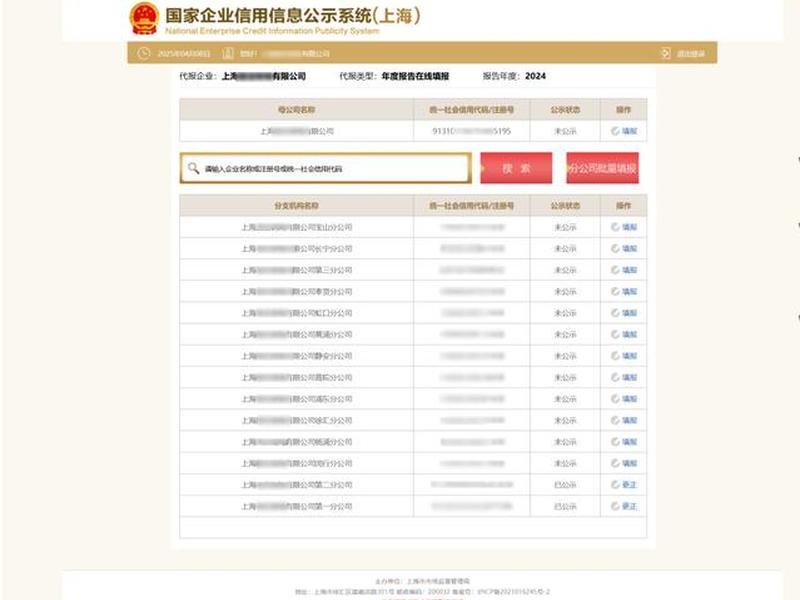Image resolution: width=800 pixels, height=600 pixels.
Task: Click the report year value 2024
Action: 535,76
